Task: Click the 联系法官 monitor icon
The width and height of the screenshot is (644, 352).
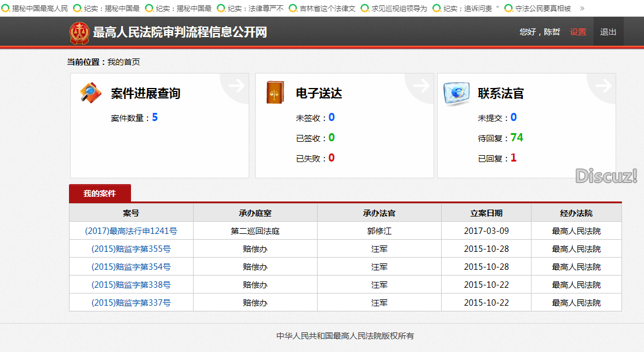Action: [x=456, y=93]
